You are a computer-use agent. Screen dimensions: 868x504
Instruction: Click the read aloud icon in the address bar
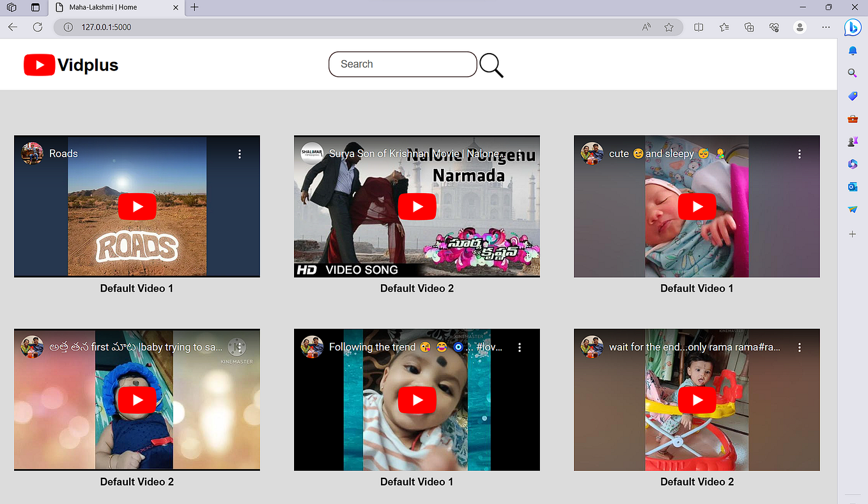[646, 28]
